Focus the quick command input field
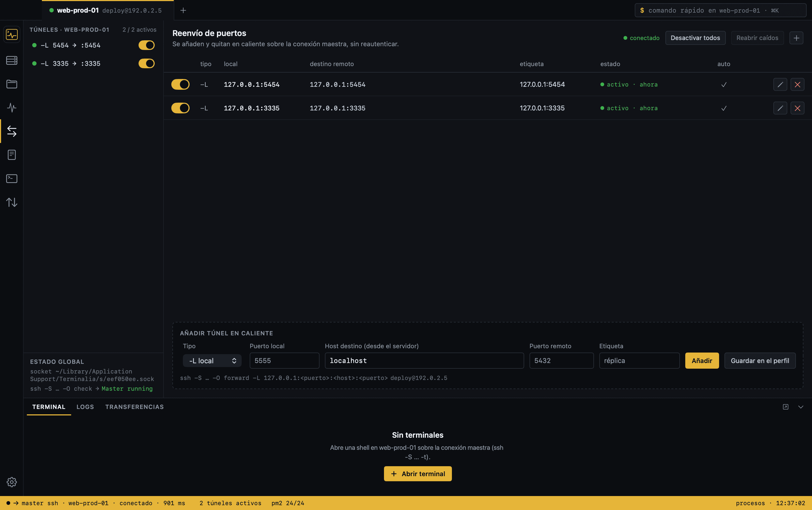This screenshot has width=812, height=510. point(720,10)
